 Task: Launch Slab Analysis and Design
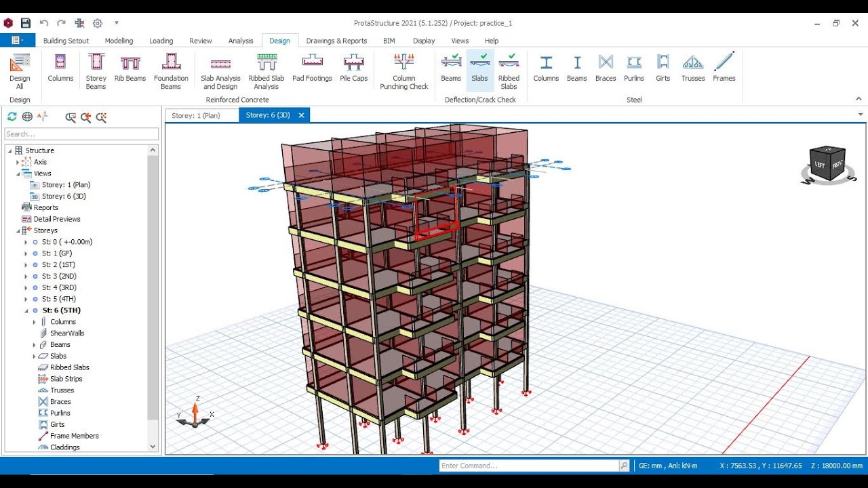tap(220, 71)
